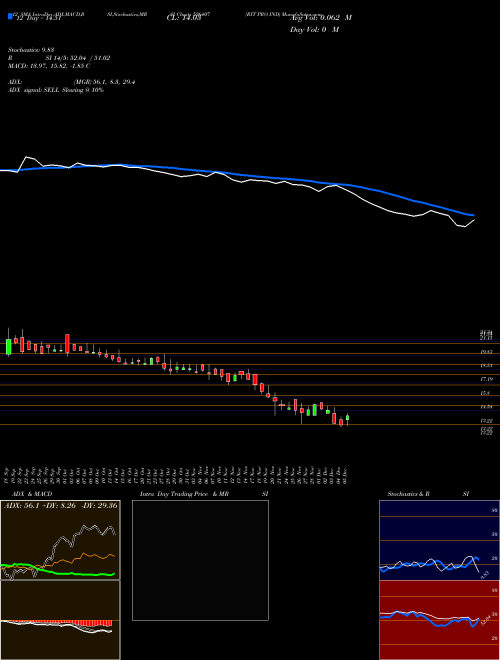Click the last green candlestick on the chart
The height and width of the screenshot is (660, 500).
point(347,418)
